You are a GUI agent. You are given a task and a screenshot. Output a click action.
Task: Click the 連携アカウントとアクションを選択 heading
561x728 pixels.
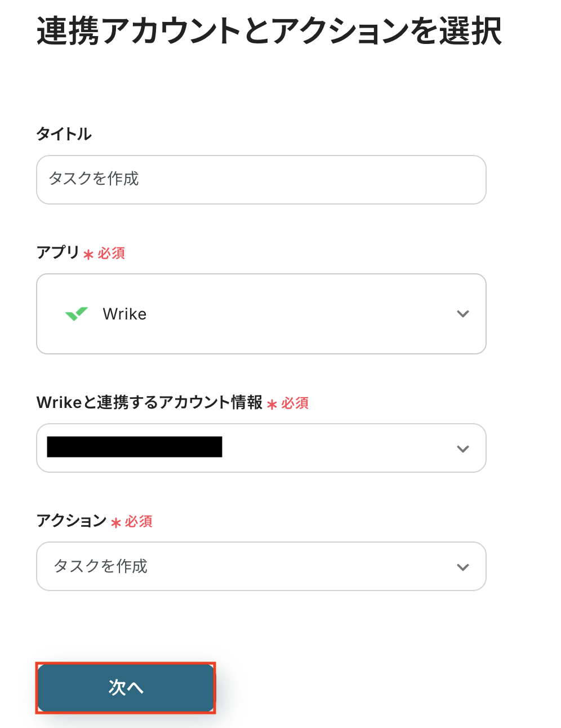coord(269,31)
